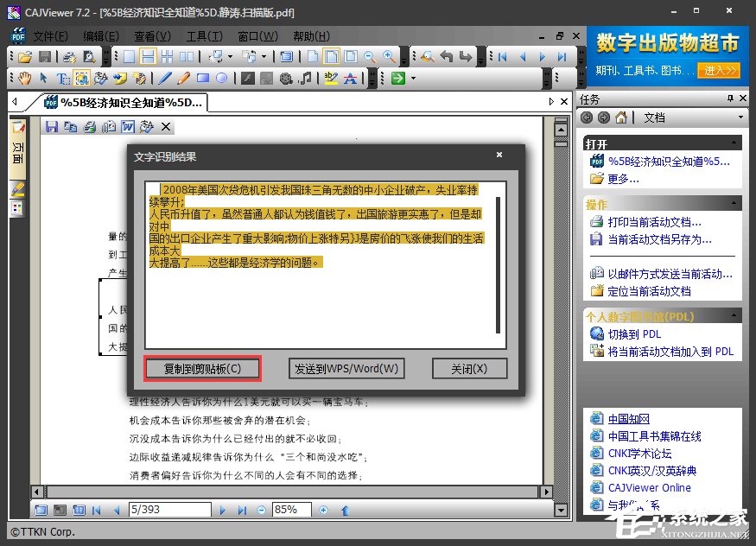Click the print preview toolbar icon
Viewport: 756px width, 546px height.
click(x=89, y=57)
